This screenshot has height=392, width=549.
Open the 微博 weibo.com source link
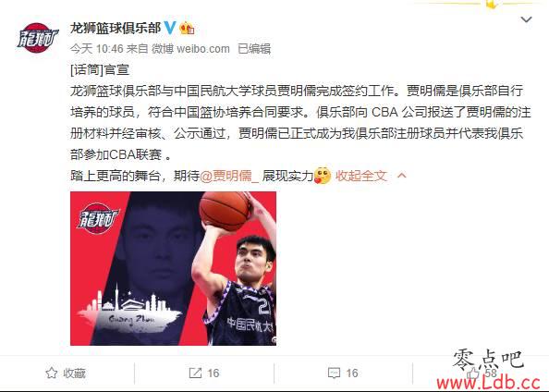tap(190, 49)
